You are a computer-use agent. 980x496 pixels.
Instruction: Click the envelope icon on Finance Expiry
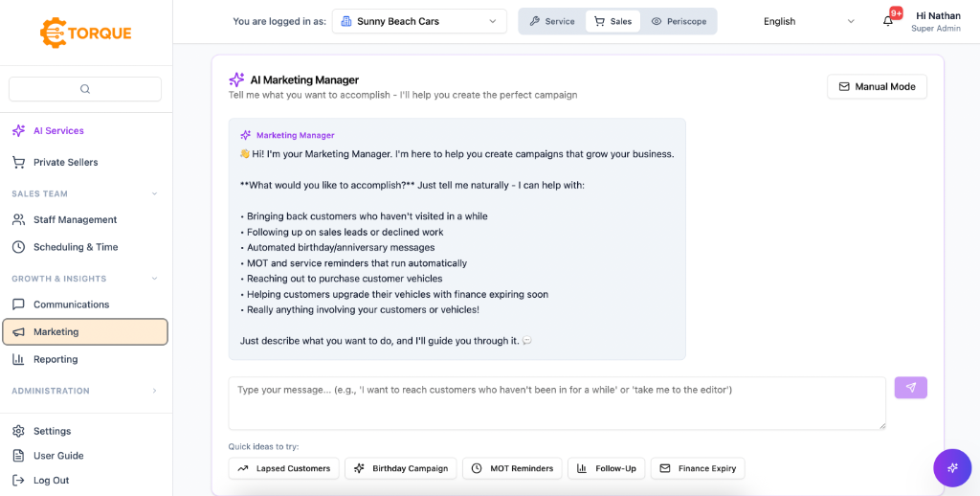pos(665,468)
